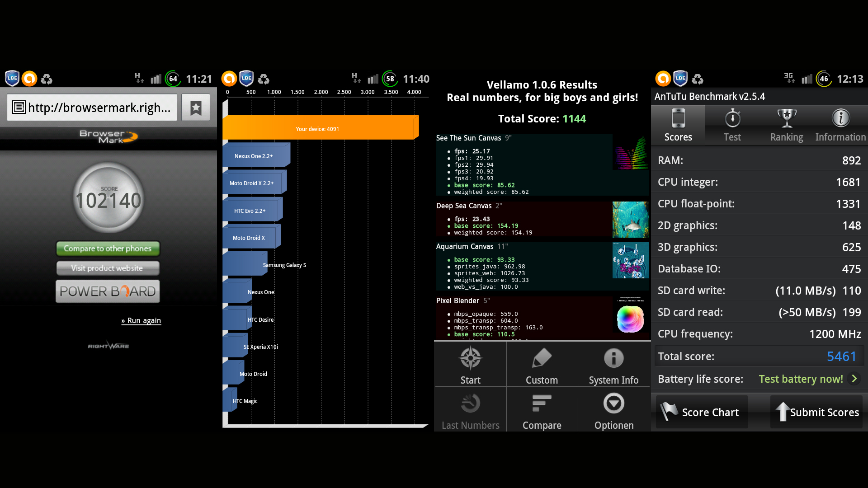Select the SD card write row
This screenshot has width=868, height=488.
coord(759,291)
